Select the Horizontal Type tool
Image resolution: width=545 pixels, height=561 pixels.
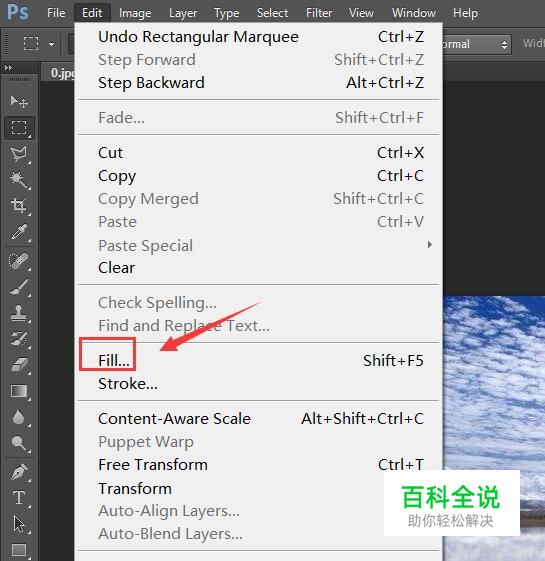click(19, 498)
